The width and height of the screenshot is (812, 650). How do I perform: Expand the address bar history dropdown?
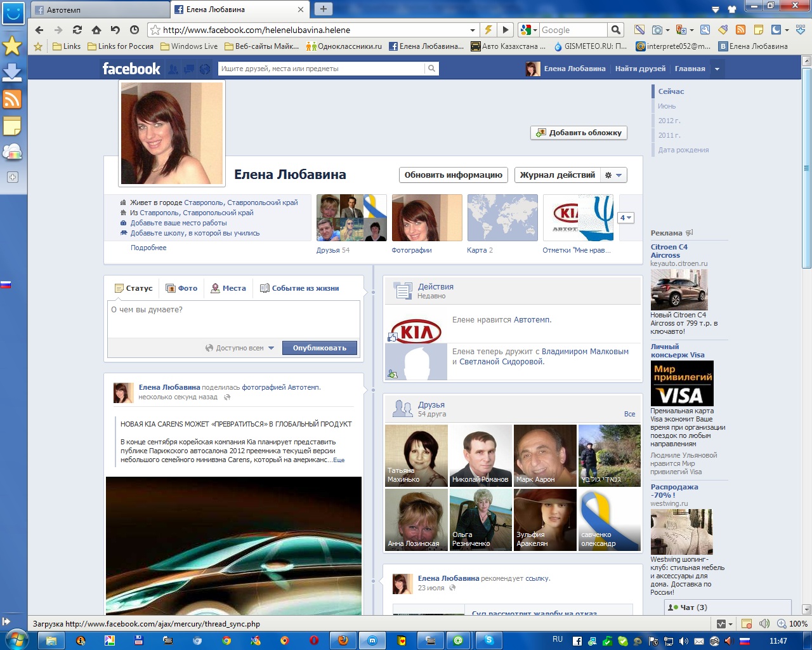[473, 30]
